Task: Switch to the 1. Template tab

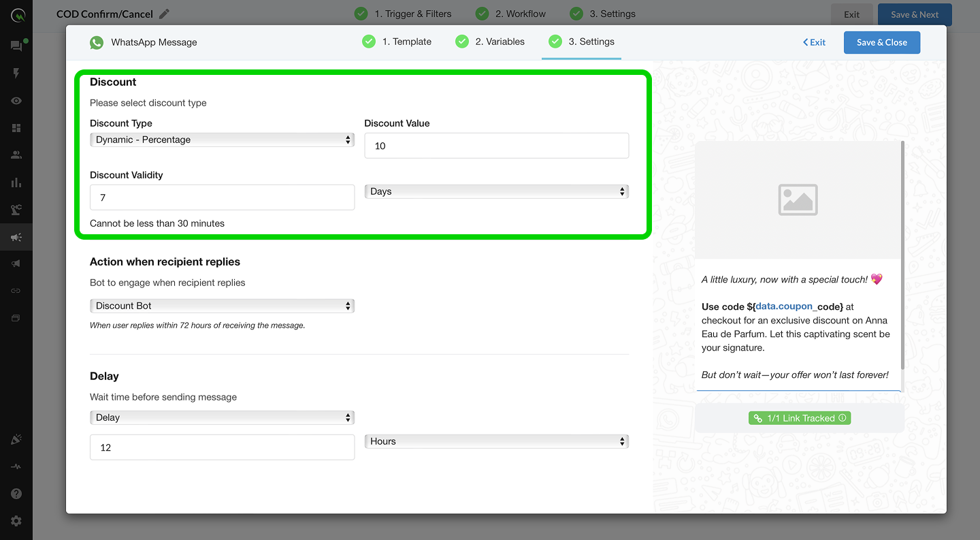Action: [x=397, y=42]
